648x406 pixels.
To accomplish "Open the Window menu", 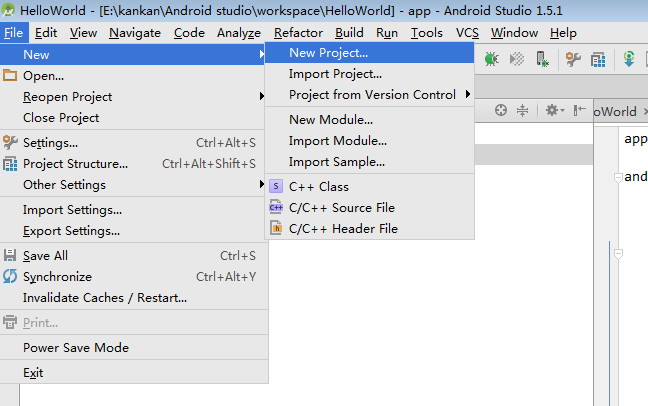I will tap(514, 33).
